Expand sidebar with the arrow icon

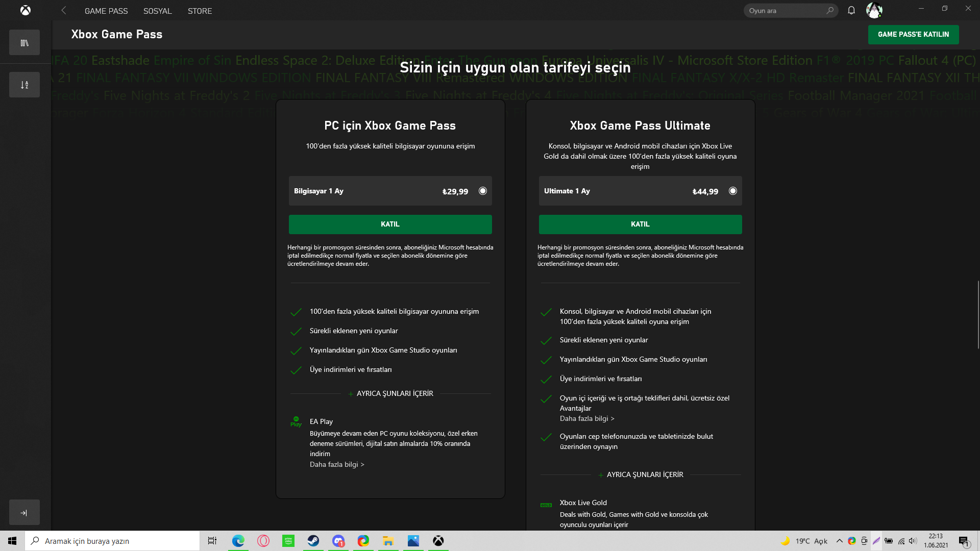24,513
